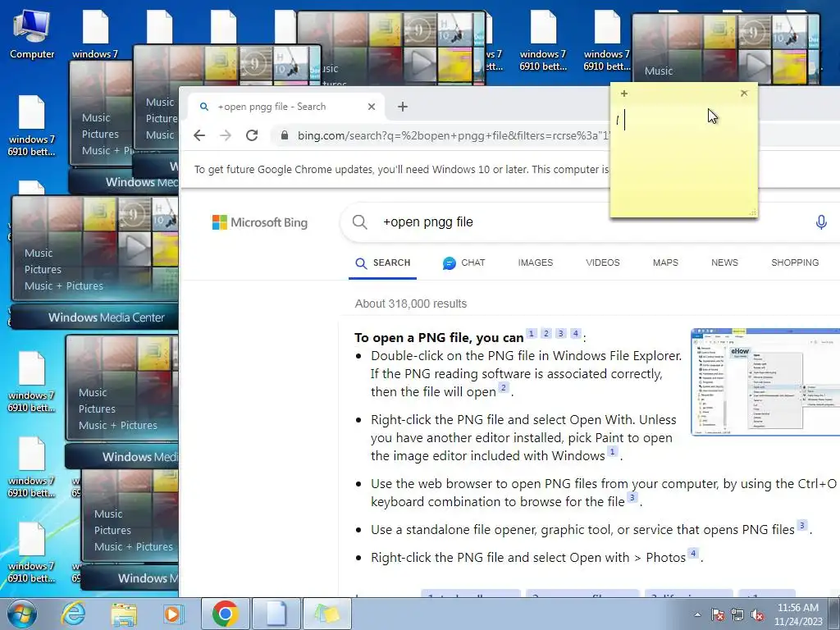This screenshot has height=630, width=840.
Task: Select the SEARCH tab on Bing
Action: (x=382, y=263)
